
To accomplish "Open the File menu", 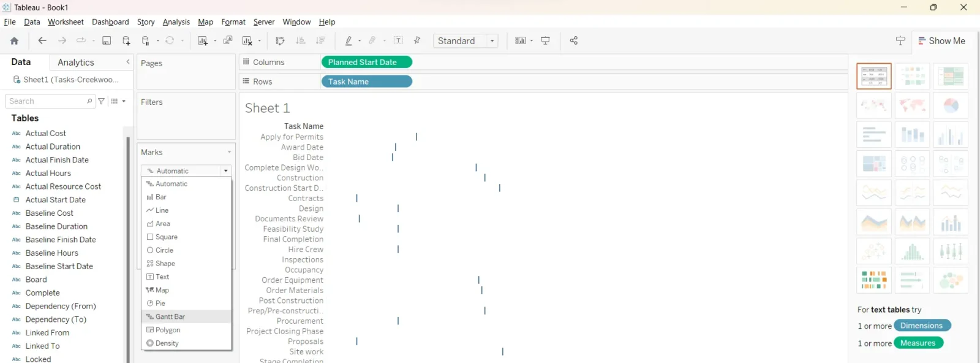I will [10, 22].
